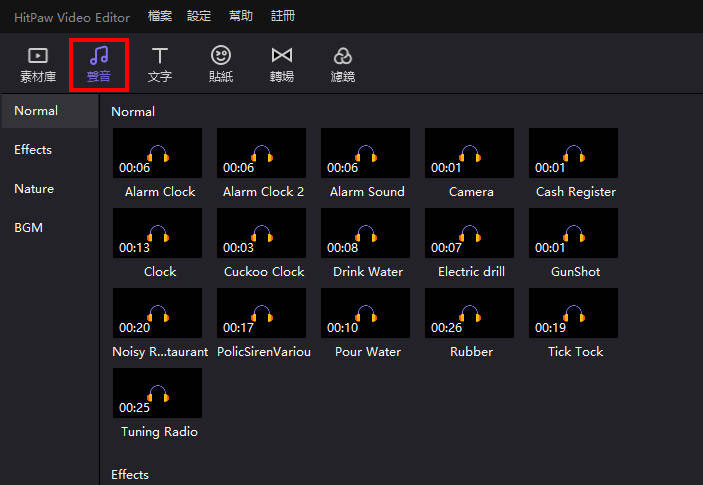Select the Camera sound thumbnail

(x=469, y=153)
